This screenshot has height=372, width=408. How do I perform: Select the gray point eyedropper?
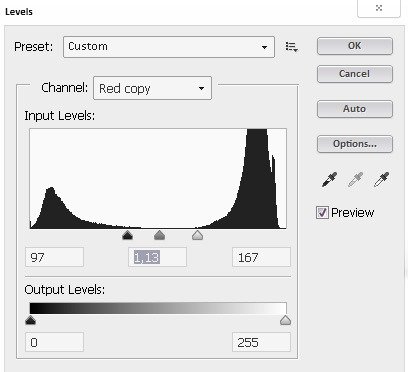click(355, 180)
